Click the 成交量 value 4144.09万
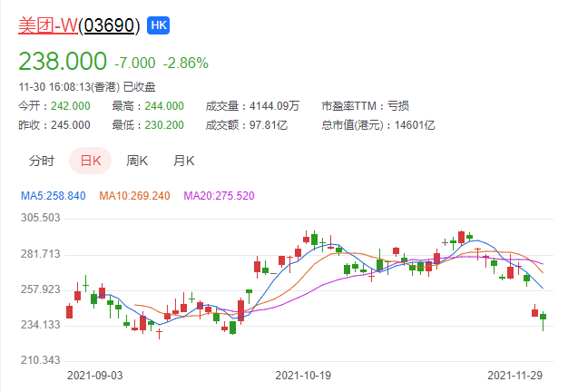 pos(274,106)
